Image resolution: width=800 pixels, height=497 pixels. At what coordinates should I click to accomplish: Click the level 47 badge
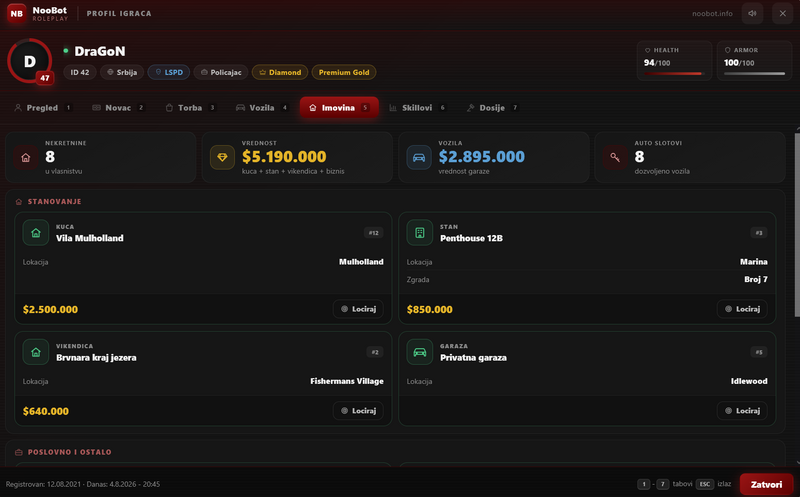coord(45,78)
